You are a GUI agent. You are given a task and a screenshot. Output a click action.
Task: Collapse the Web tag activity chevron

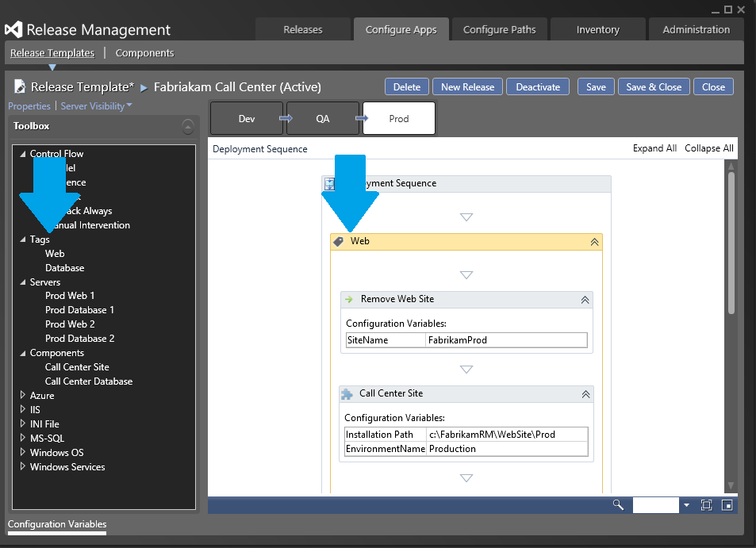(x=594, y=242)
